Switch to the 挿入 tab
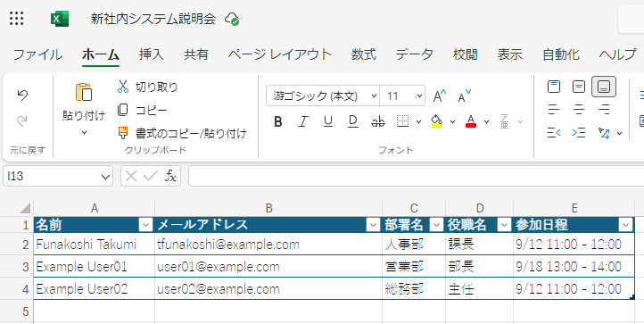Screen dimensions: 644x324 [151, 54]
